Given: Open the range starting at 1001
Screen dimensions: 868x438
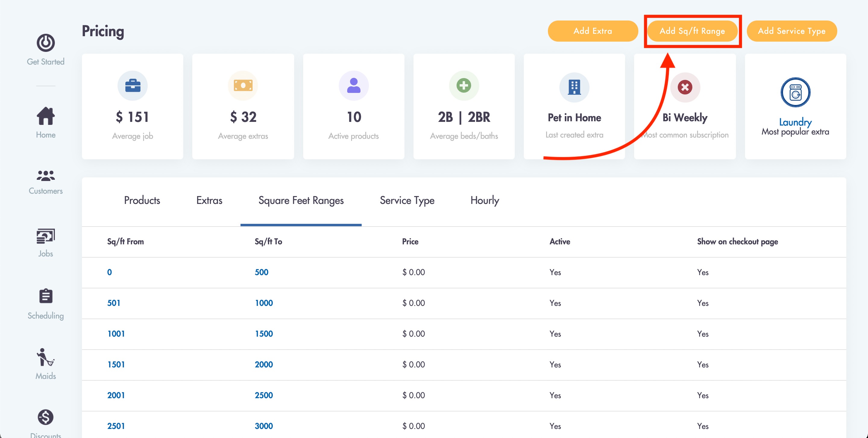Looking at the screenshot, I should 116,333.
